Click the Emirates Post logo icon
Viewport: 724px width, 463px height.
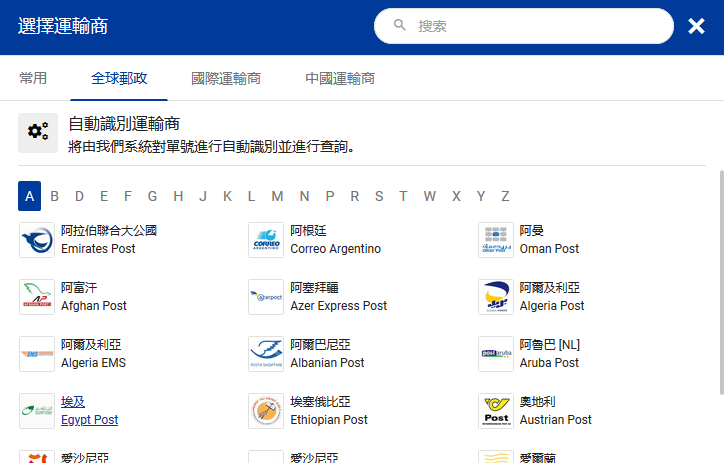[37, 240]
